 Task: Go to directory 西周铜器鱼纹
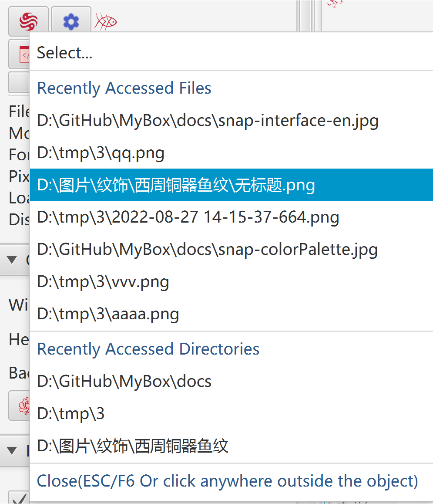click(231, 446)
